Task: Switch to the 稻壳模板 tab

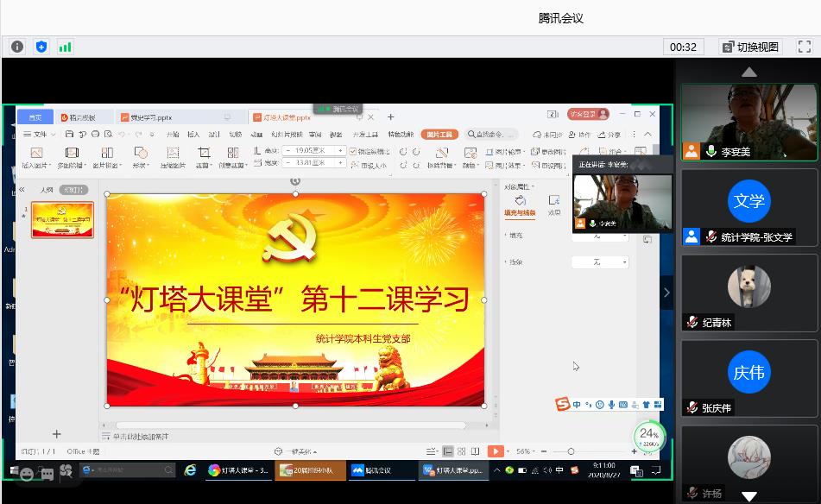Action: tap(83, 117)
